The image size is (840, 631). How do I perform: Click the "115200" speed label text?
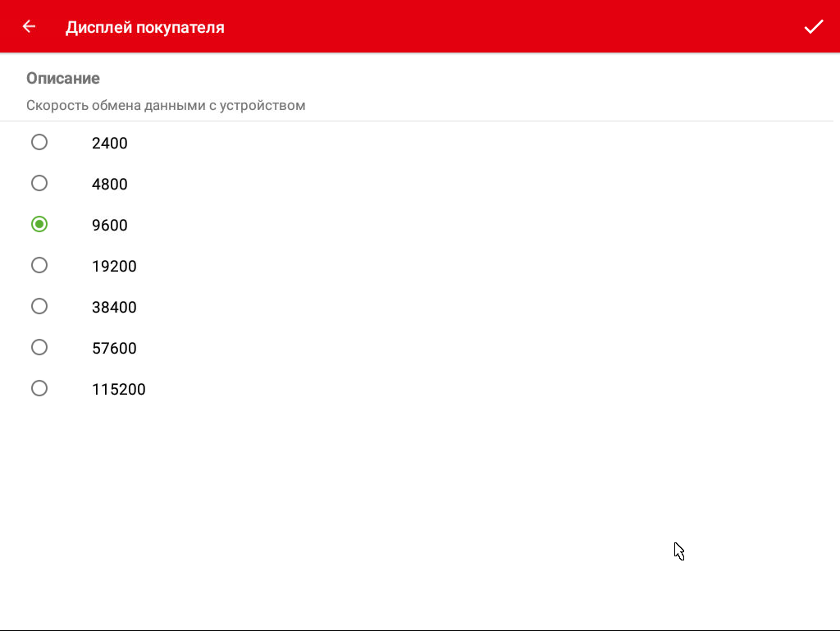[119, 390]
